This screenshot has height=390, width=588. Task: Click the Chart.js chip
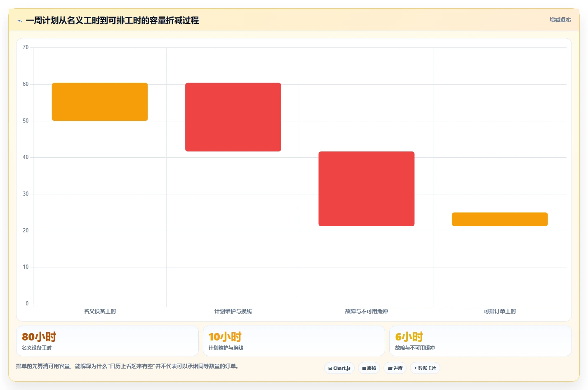click(339, 368)
